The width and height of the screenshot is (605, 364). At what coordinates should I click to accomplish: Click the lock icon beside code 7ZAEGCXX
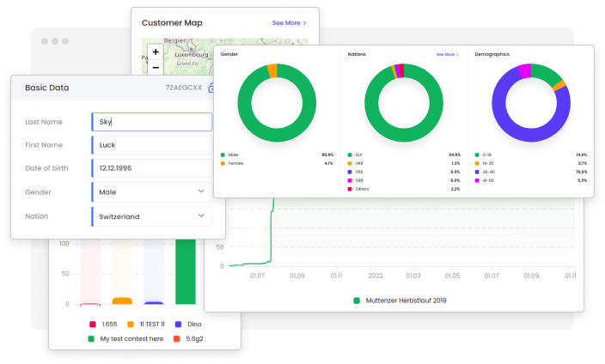211,88
